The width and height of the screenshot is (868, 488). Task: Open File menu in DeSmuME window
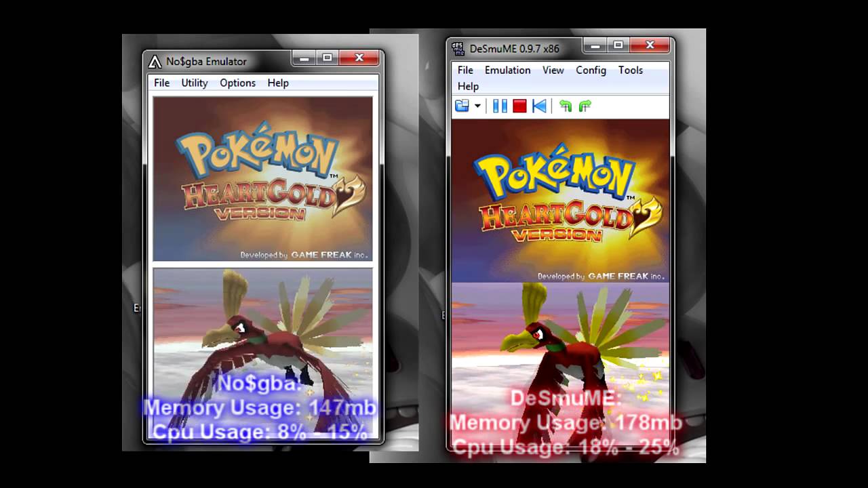(465, 70)
